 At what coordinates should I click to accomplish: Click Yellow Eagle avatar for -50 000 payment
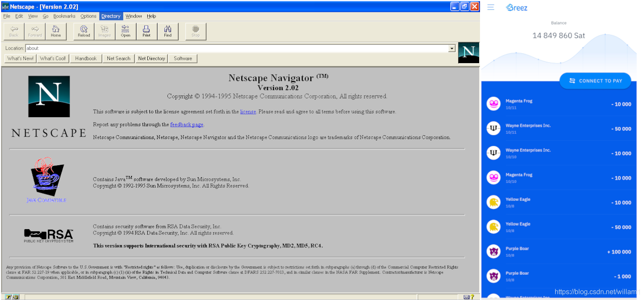[494, 227]
